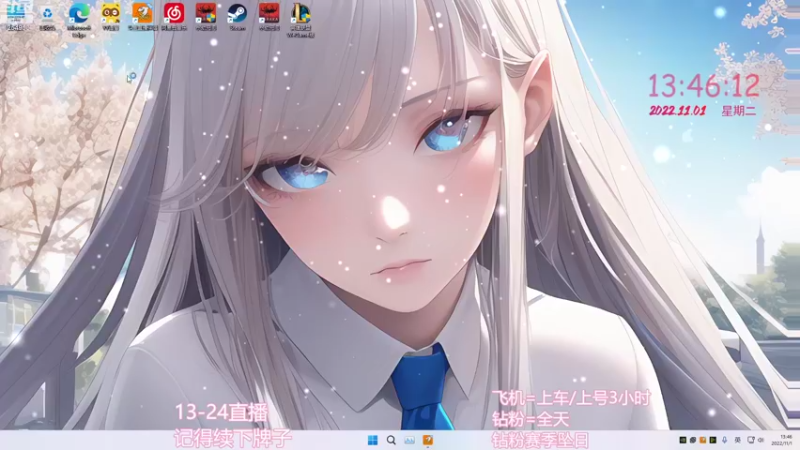This screenshot has height=450, width=800.
Task: Open the first NVIDIA tray icon
Action: [x=683, y=440]
